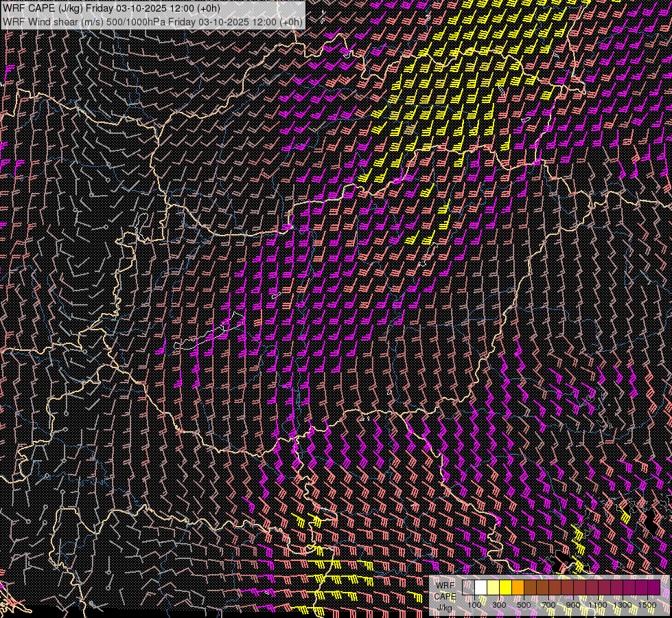Viewport: 672px width, 618px height.
Task: Click the 1300 value on legend scale
Action: click(623, 604)
